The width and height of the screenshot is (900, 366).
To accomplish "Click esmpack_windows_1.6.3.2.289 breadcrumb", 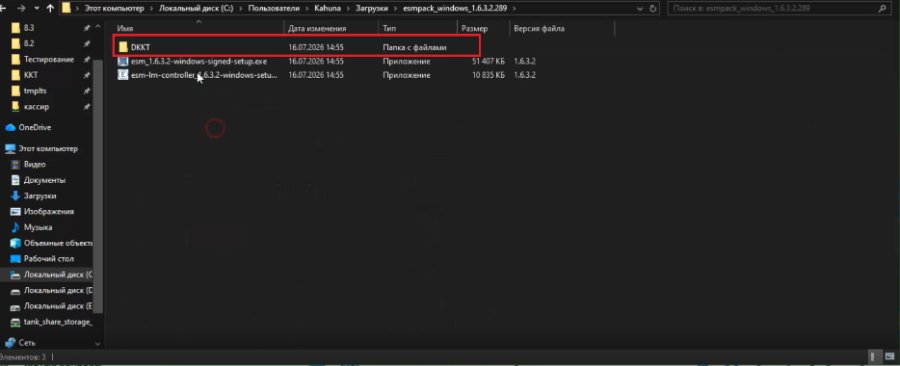I will click(x=454, y=9).
